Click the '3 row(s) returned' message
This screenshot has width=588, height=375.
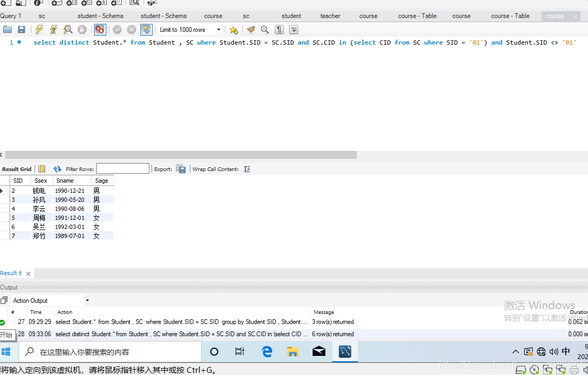pyautogui.click(x=333, y=322)
